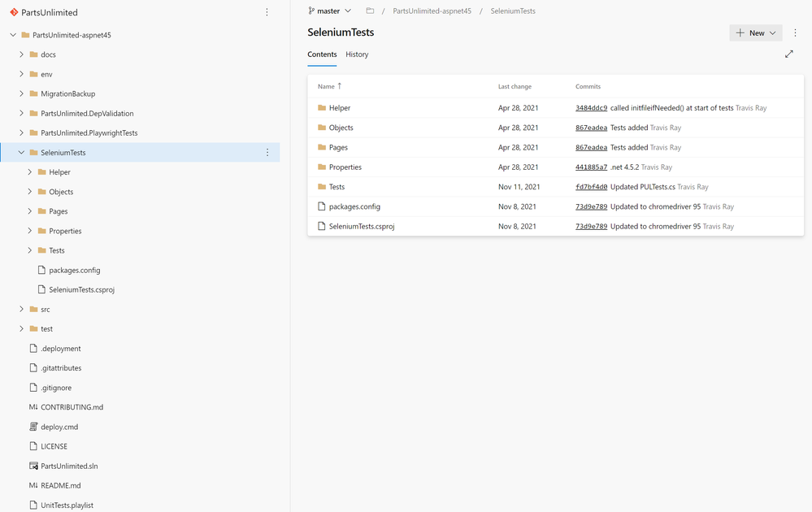The height and width of the screenshot is (512, 812).
Task: Click the file icon beside .gitignore
Action: click(33, 387)
